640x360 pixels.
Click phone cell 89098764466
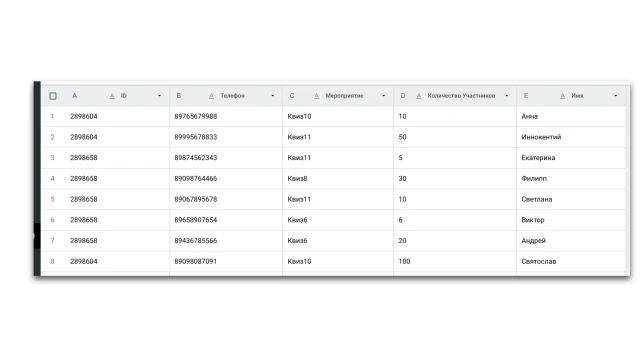[226, 179]
